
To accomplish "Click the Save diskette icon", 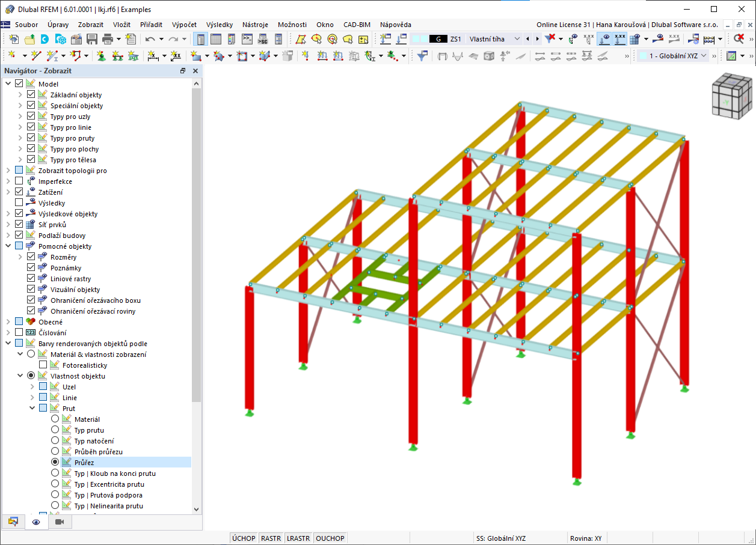I will [x=92, y=39].
